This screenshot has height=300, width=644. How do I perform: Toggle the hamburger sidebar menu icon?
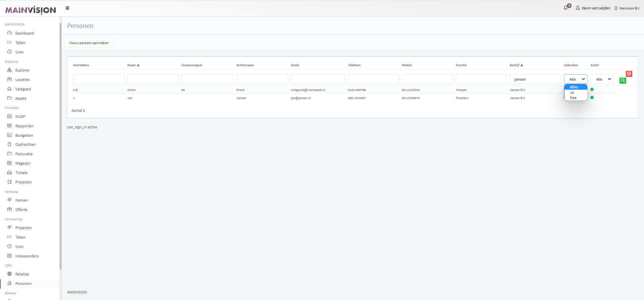[67, 8]
